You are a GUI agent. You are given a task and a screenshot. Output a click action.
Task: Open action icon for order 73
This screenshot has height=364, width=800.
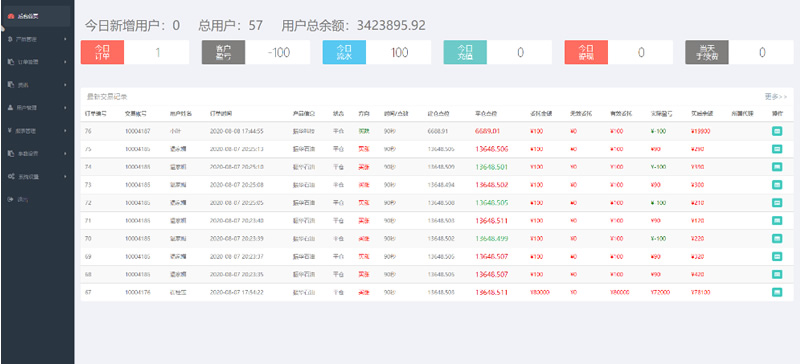[777, 185]
